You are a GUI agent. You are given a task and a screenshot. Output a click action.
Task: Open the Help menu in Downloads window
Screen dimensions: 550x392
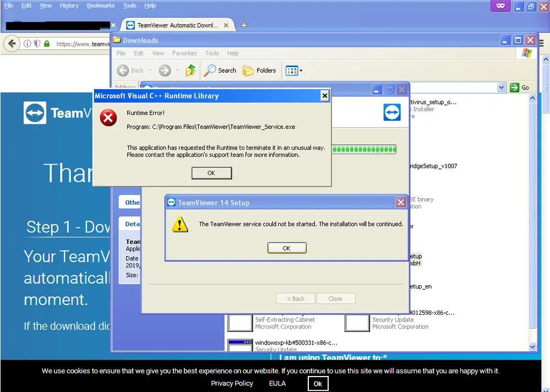pyautogui.click(x=233, y=53)
